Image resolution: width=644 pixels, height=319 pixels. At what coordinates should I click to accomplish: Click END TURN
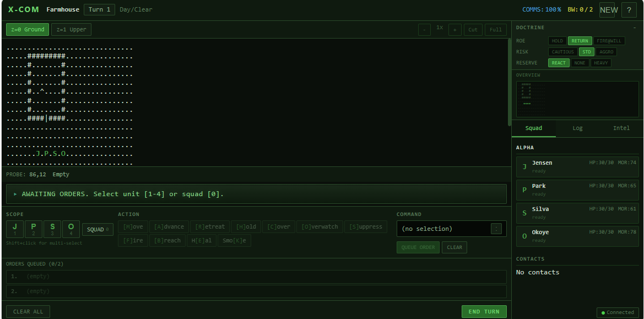point(484,312)
